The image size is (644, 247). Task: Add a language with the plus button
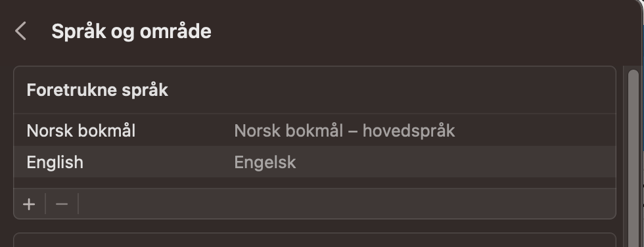click(29, 204)
